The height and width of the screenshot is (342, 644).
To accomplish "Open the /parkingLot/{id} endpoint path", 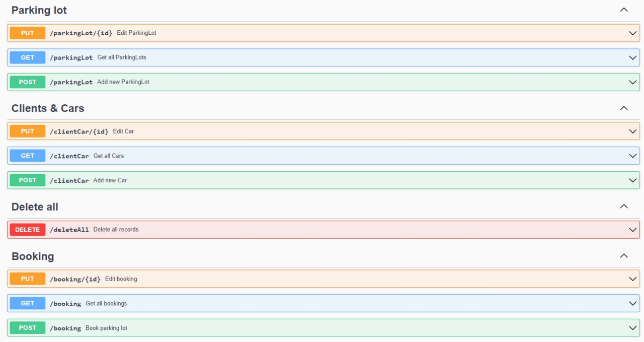I will tap(81, 33).
